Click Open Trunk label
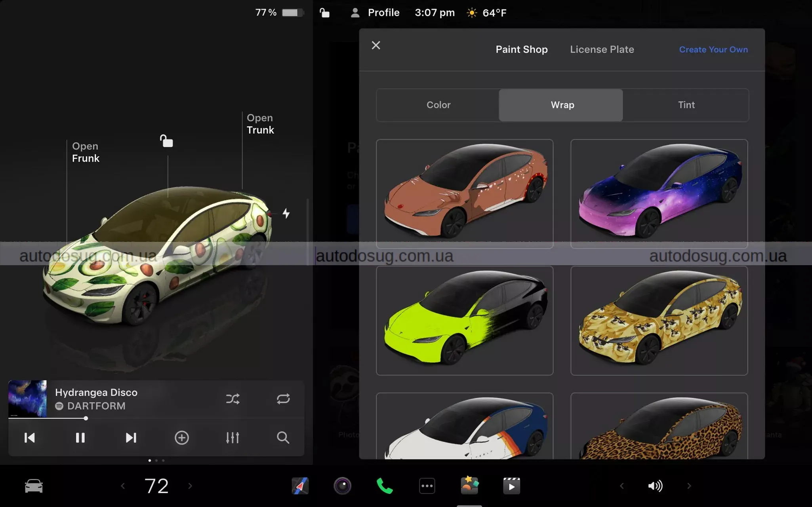 pos(260,124)
